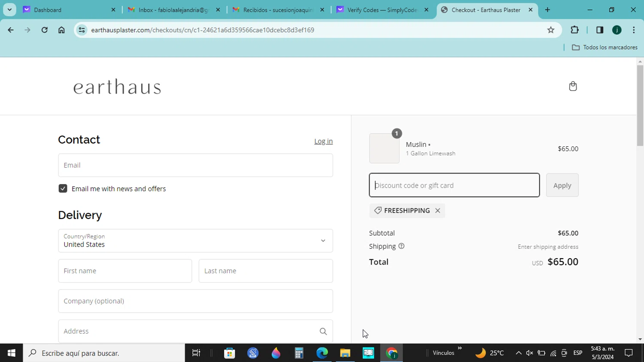Screen dimensions: 644x362
Task: Click the browser address bar URL
Action: click(203, 30)
